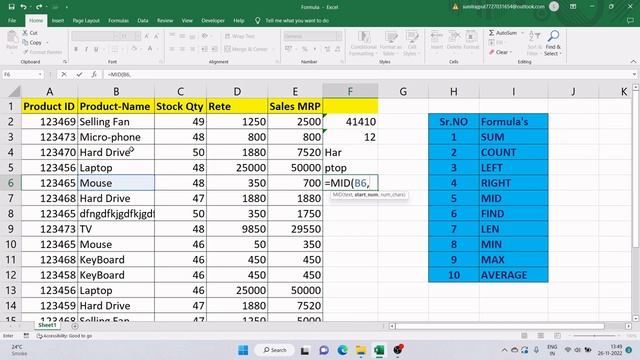Viewport: 640px width, 360px height.
Task: Open File Explorer from taskbar
Action: click(x=361, y=350)
